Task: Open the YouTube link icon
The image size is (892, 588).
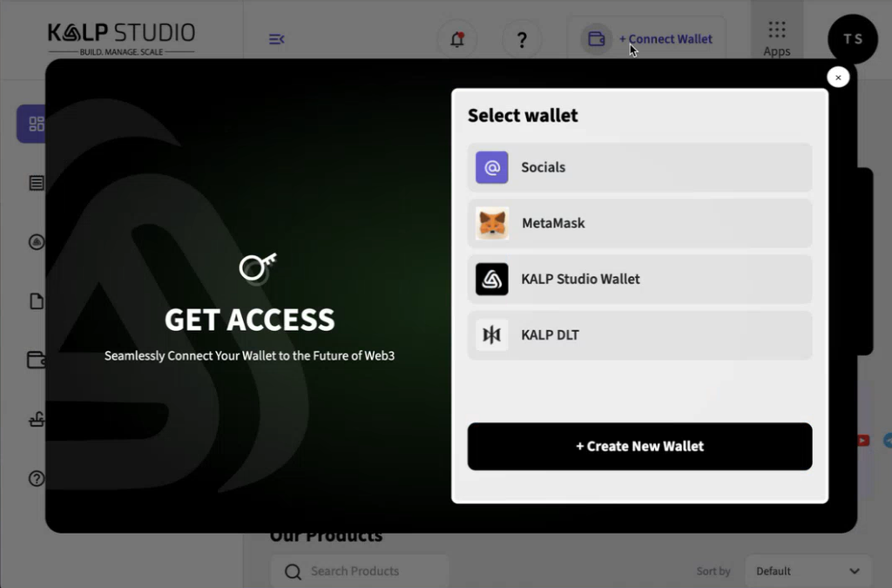Action: 862,441
